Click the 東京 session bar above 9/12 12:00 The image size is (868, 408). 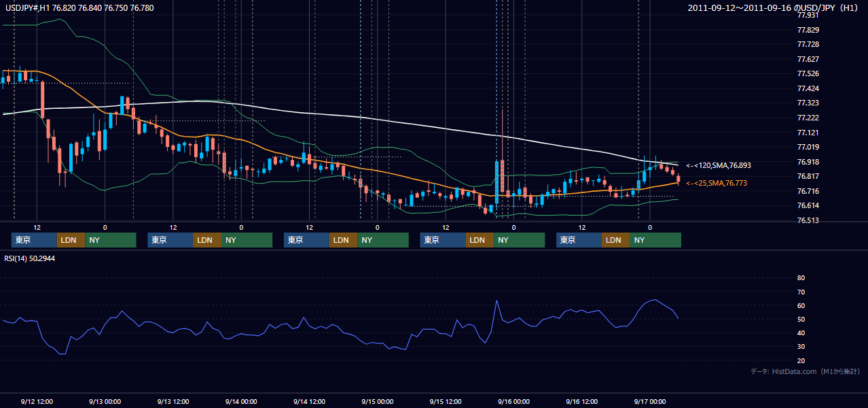point(34,240)
